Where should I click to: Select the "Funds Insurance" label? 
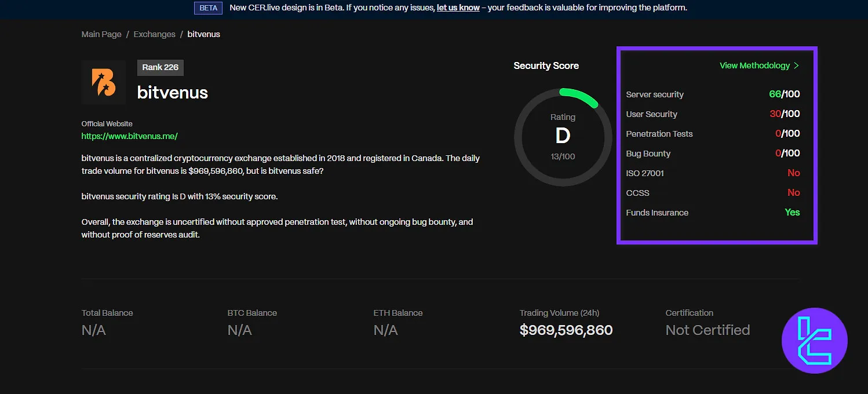click(x=657, y=213)
